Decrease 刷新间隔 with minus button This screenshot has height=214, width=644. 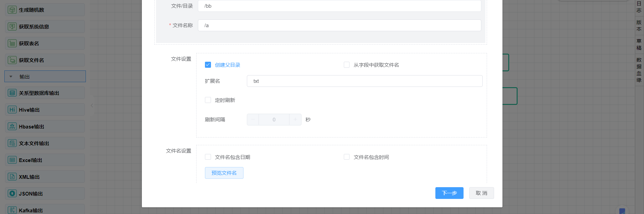tap(253, 119)
